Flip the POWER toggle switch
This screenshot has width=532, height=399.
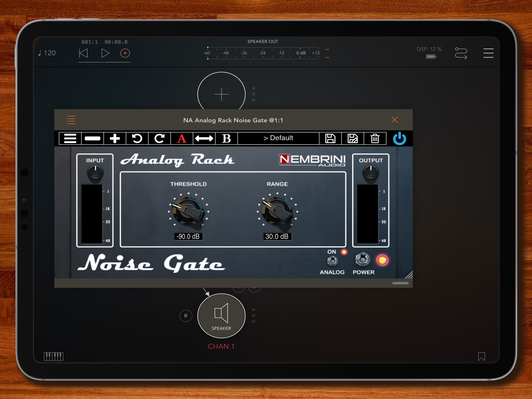click(363, 260)
